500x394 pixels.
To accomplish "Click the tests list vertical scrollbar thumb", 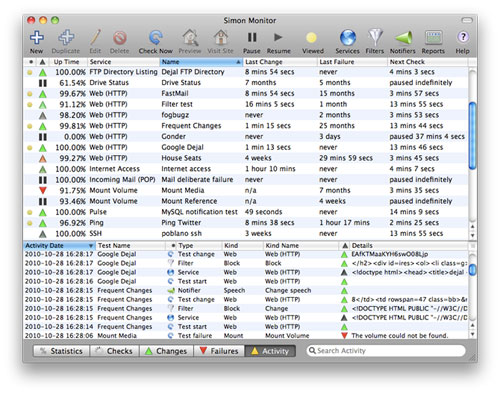I will [472, 136].
